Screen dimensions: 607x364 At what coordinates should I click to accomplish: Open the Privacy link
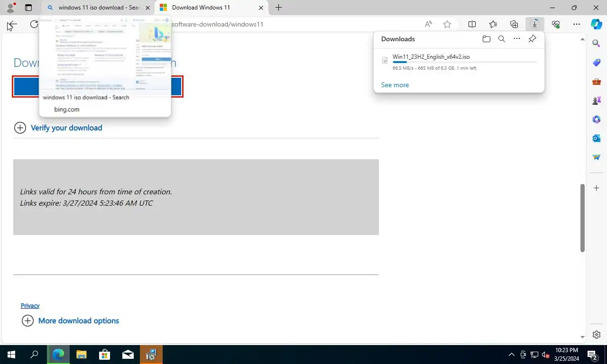click(x=30, y=306)
